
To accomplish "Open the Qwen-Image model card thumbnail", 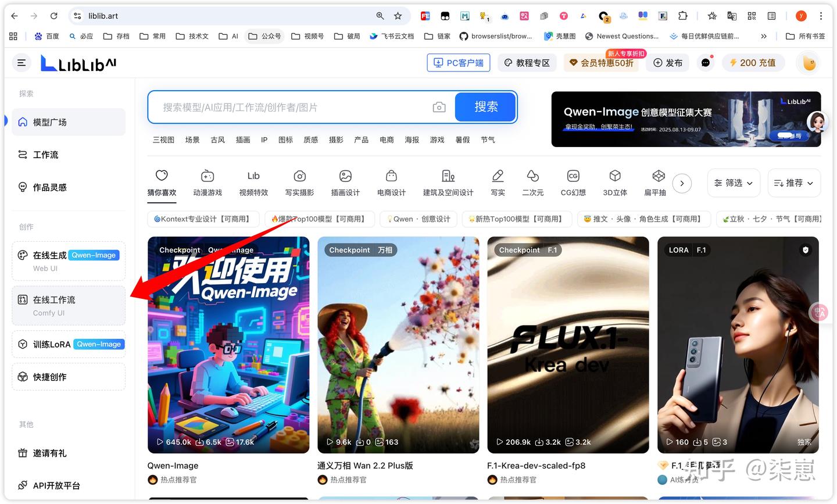I will click(228, 344).
